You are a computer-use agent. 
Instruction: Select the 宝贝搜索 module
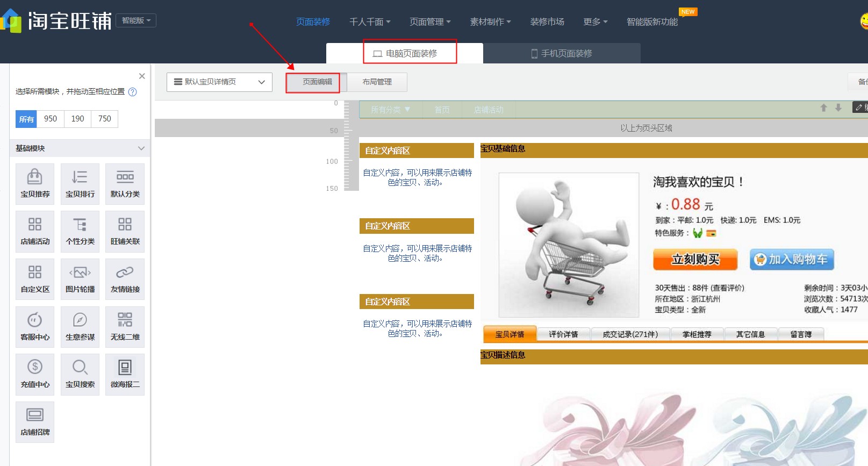(x=80, y=374)
